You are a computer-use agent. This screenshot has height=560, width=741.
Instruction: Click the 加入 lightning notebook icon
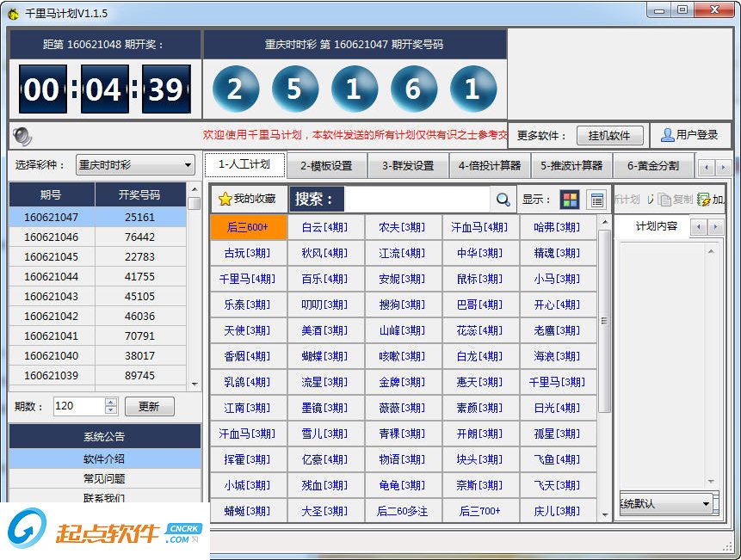click(702, 199)
